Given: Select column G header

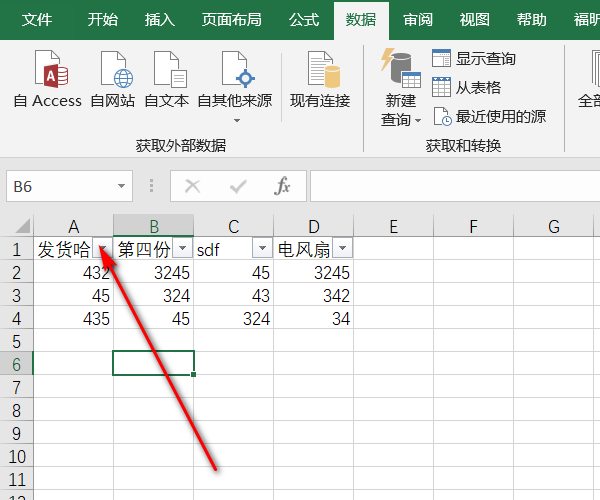Looking at the screenshot, I should pos(554,226).
